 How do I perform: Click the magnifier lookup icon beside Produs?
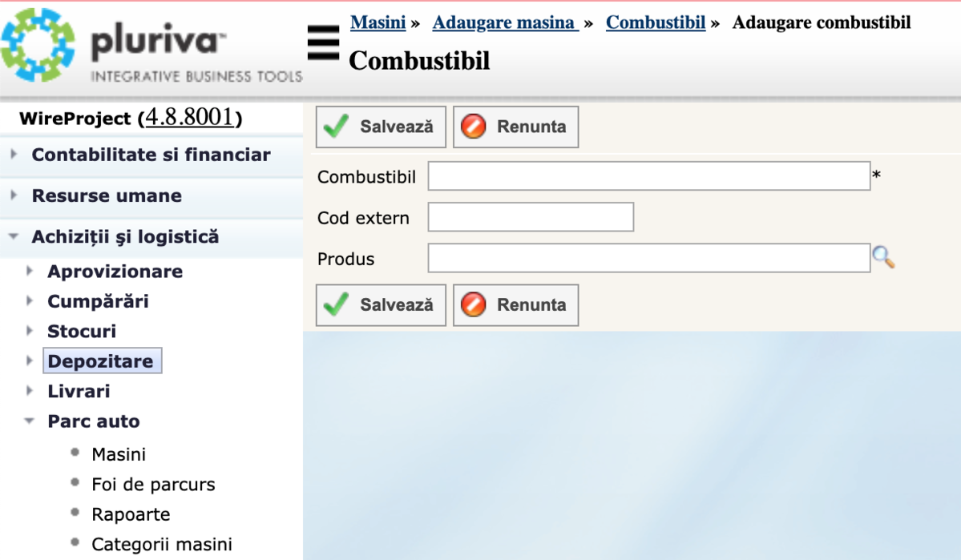pos(882,258)
